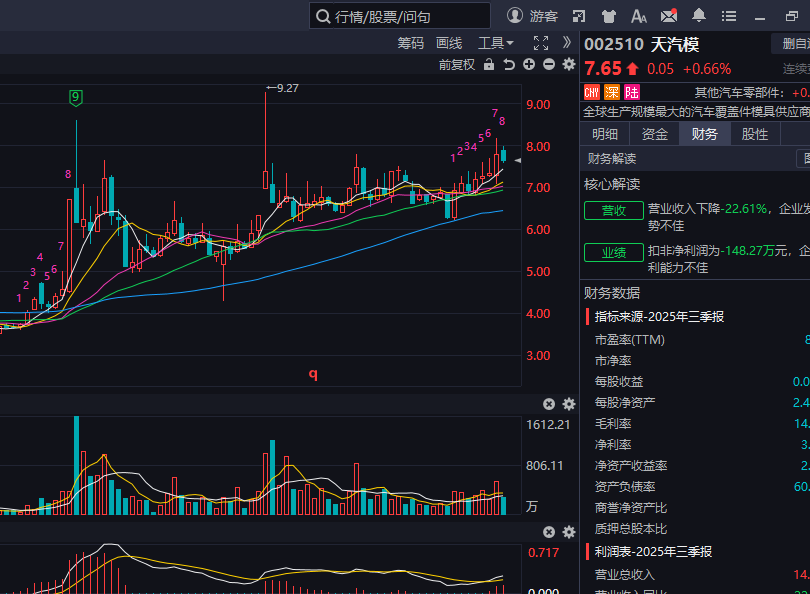Open volume panel settings gear
The width and height of the screenshot is (810, 594).
[569, 404]
